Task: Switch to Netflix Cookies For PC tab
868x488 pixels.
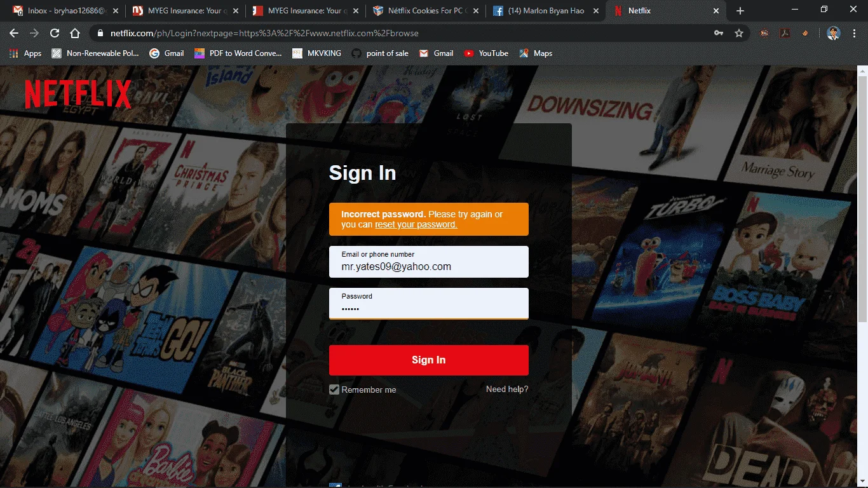Action: click(426, 11)
